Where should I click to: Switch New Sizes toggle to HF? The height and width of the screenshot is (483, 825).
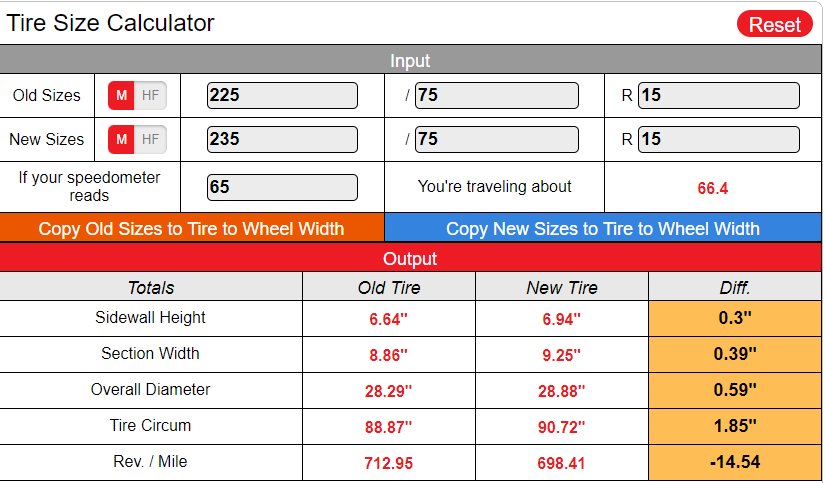pyautogui.click(x=150, y=139)
